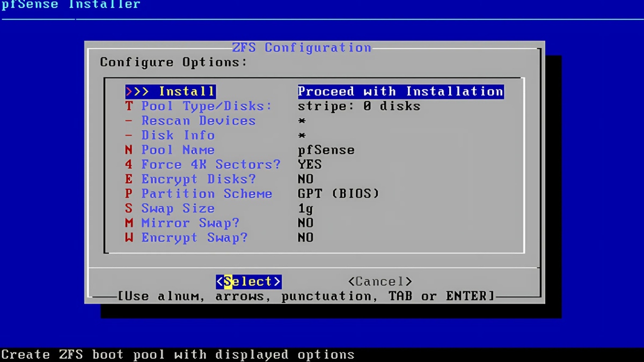The image size is (644, 362).
Task: Select the Pool Name option
Action: point(170,150)
